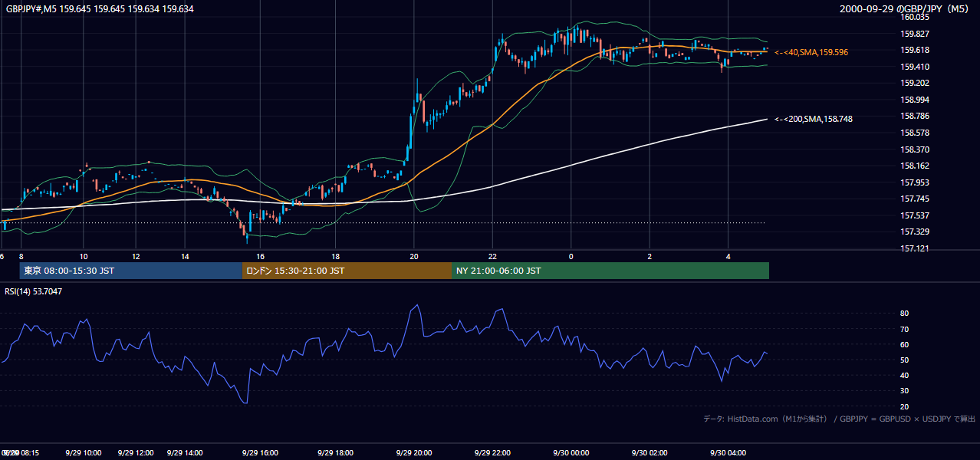The width and height of the screenshot is (980, 460).
Task: Select the orange 40 SMA label 159.596
Action: [x=811, y=52]
